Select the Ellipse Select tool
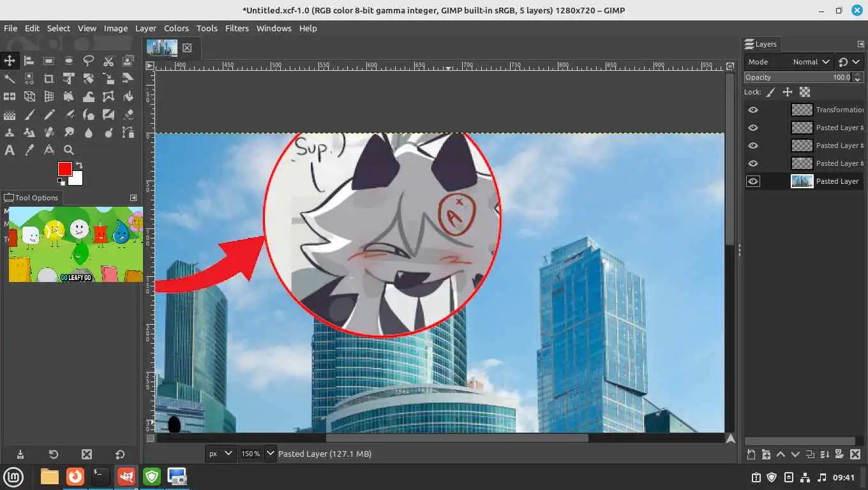The image size is (868, 490). click(x=69, y=61)
